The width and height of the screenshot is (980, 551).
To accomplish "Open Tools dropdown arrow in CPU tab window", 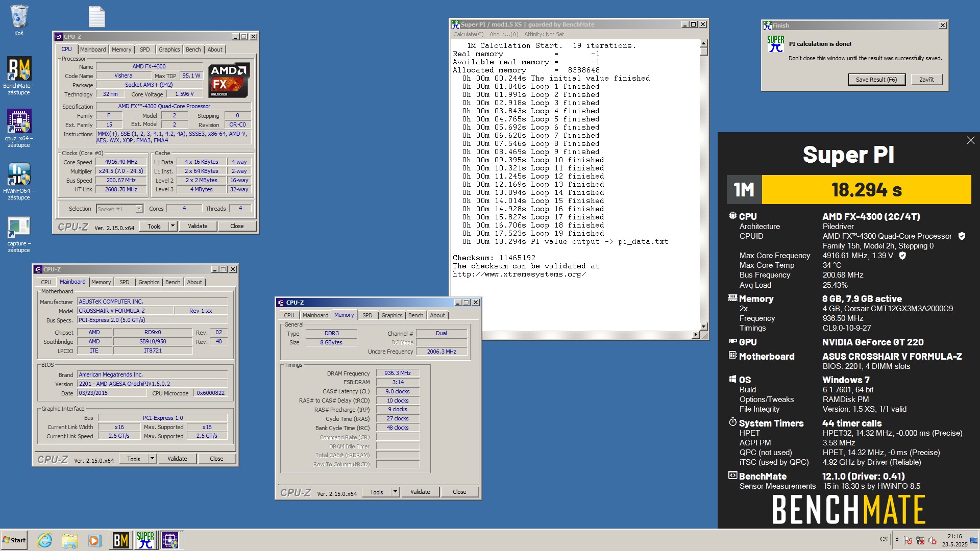I will (x=173, y=226).
